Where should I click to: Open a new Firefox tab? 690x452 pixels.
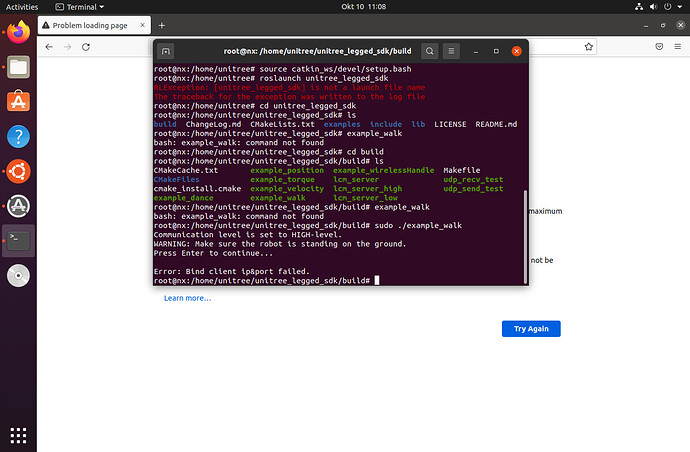[161, 26]
